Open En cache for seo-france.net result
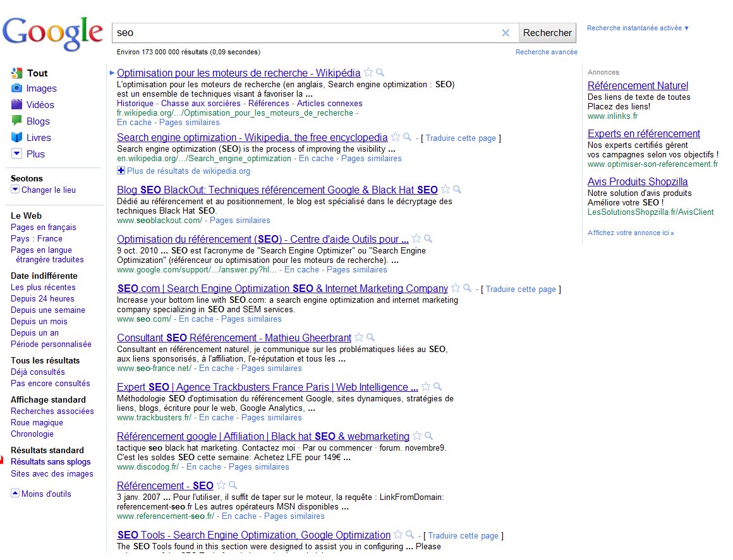Image resolution: width=733 pixels, height=560 pixels. [217, 368]
